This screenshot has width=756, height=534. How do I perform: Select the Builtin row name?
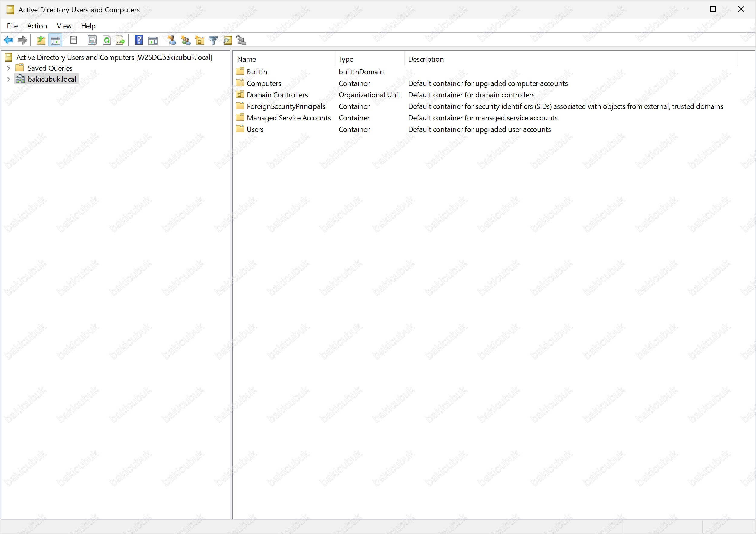(257, 72)
